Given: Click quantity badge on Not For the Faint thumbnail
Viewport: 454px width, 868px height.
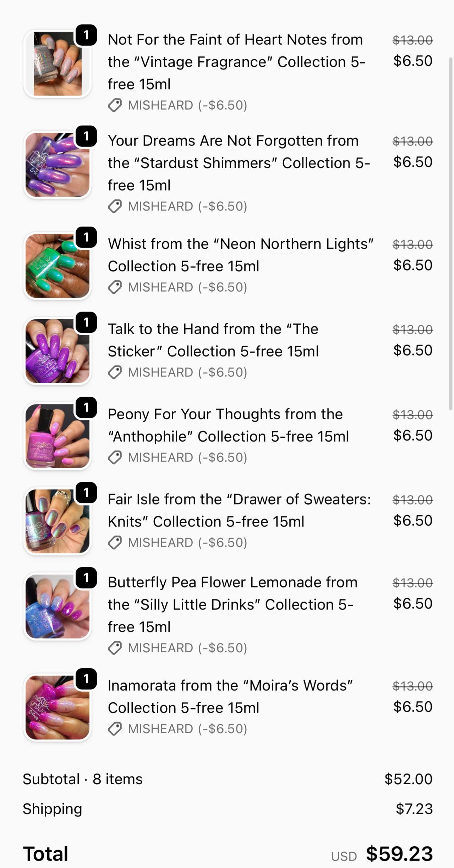Looking at the screenshot, I should [86, 35].
